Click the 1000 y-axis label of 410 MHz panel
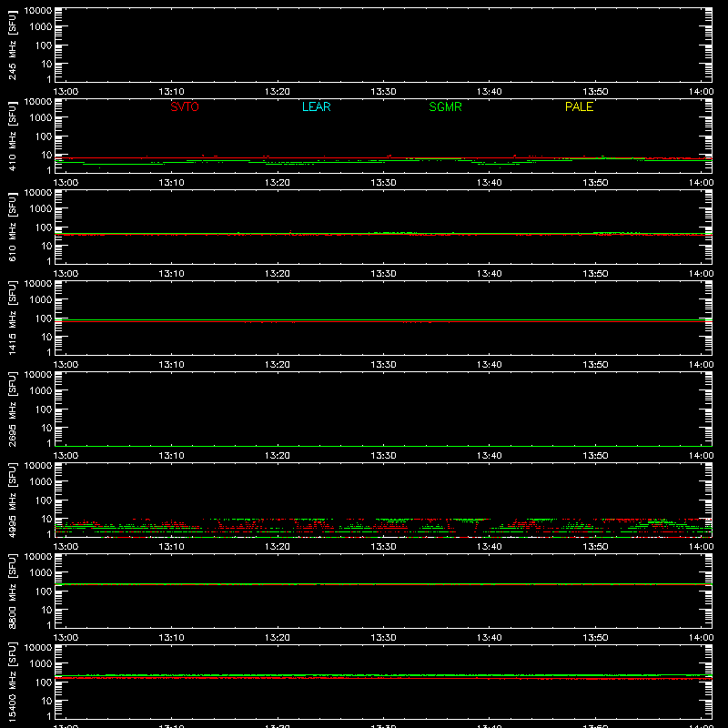This screenshot has width=728, height=728. point(41,118)
